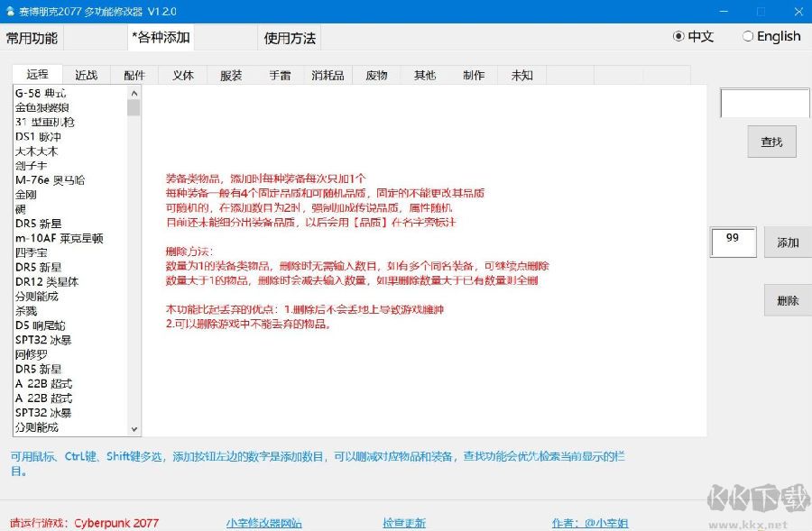
Task: Switch to the 配件 category
Action: (134, 75)
